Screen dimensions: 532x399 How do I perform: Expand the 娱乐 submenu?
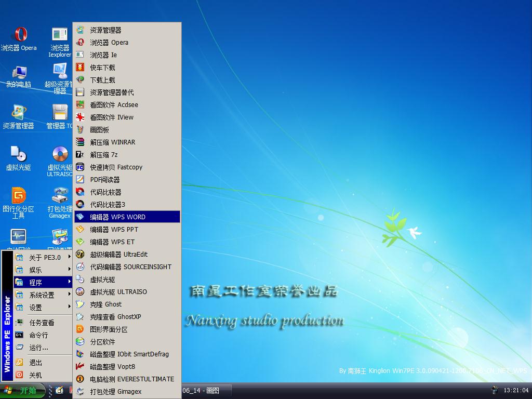43,270
